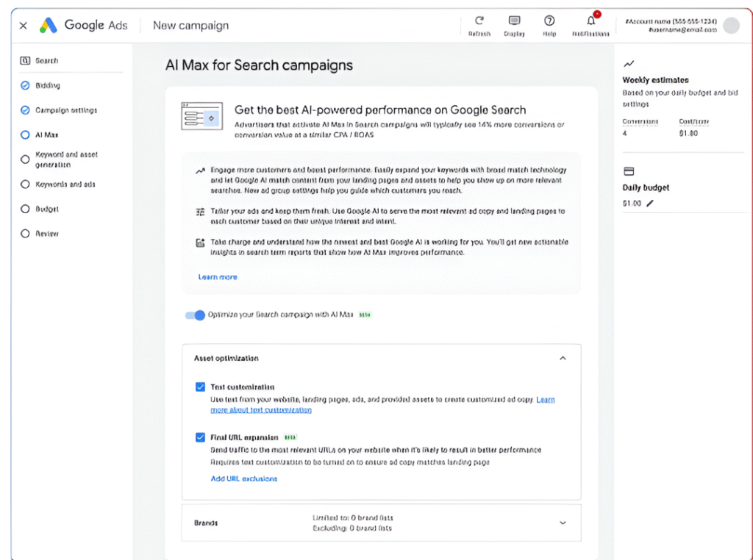Edit the daily budget with pencil icon
753x560 pixels.
[x=650, y=203]
